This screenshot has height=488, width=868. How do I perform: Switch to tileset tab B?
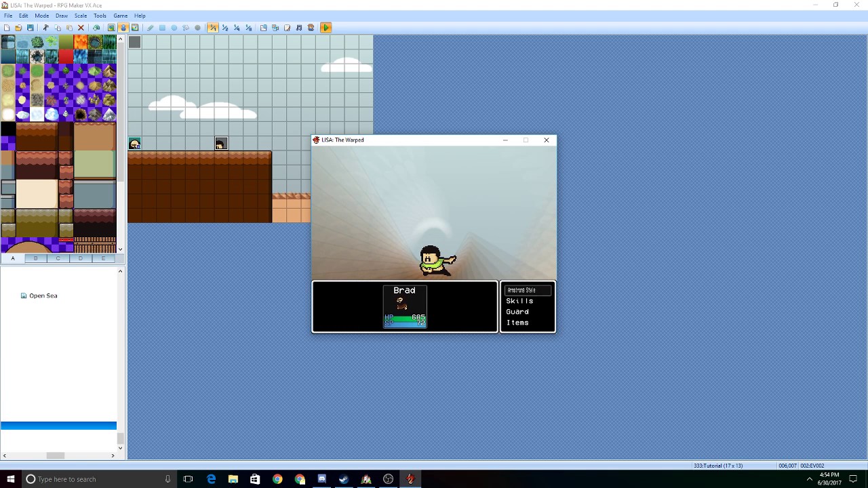coord(36,258)
